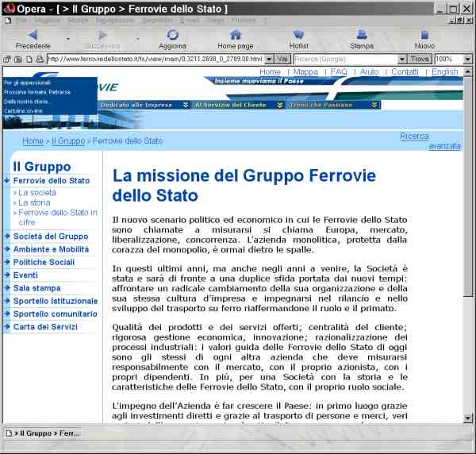
Task: Open the back history dropdown arrow
Action: 68,39
